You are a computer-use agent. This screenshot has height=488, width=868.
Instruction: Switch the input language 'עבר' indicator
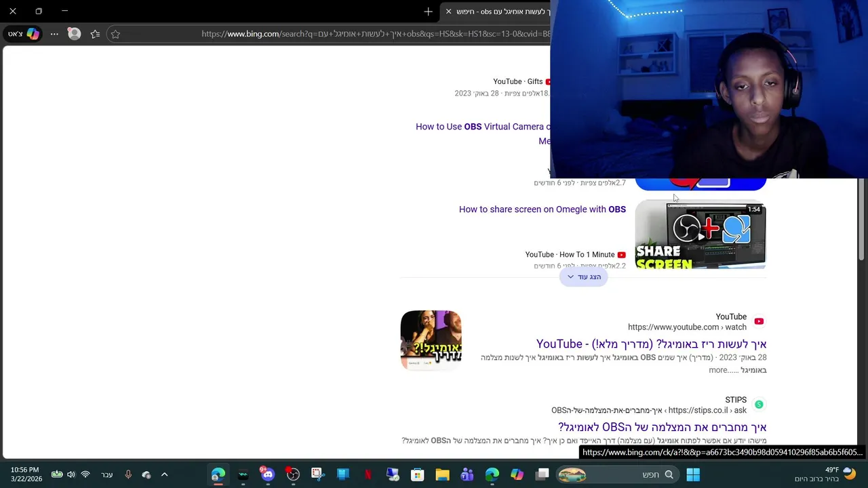(107, 474)
